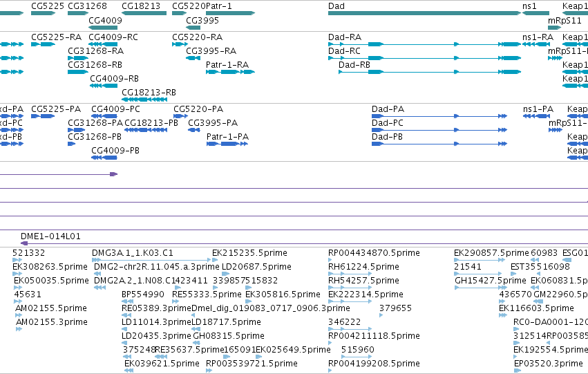This screenshot has width=588, height=374.
Task: Select the ns1 gene label
Action: click(x=529, y=6)
